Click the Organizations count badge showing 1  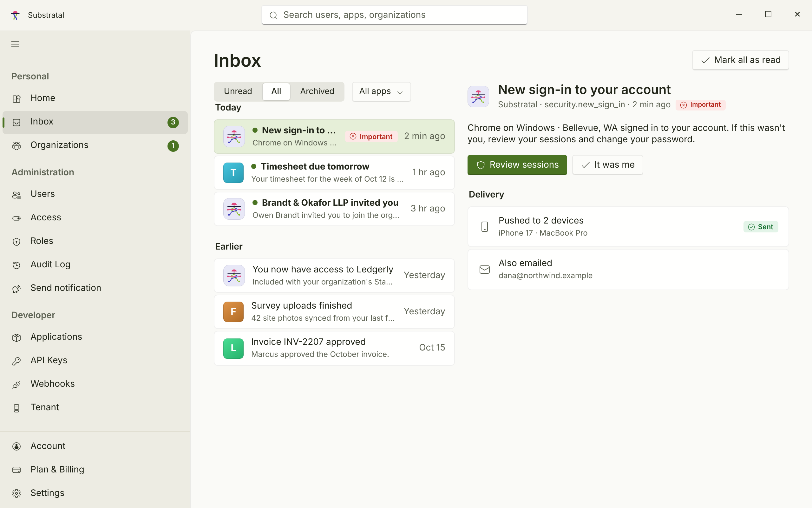(x=173, y=146)
